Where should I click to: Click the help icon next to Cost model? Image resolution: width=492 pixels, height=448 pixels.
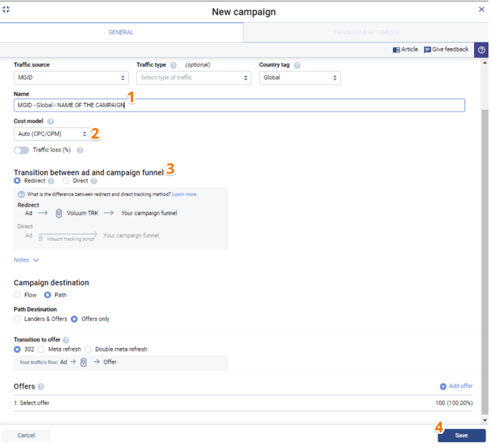pos(51,121)
